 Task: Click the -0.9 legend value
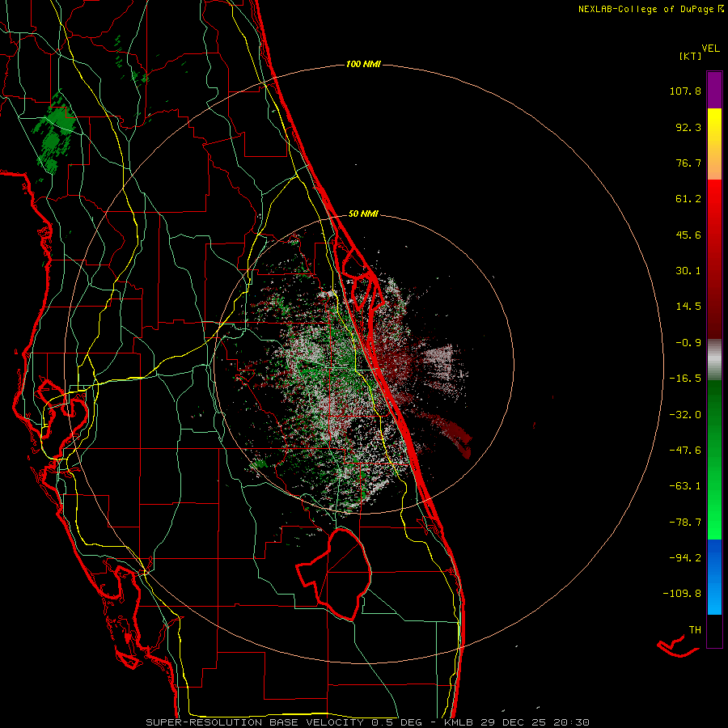coord(688,343)
